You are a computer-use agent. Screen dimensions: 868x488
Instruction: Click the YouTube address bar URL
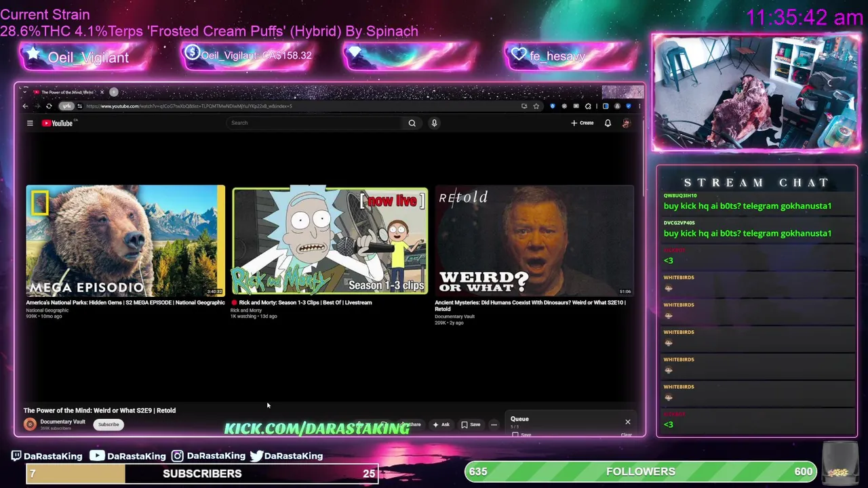(189, 106)
